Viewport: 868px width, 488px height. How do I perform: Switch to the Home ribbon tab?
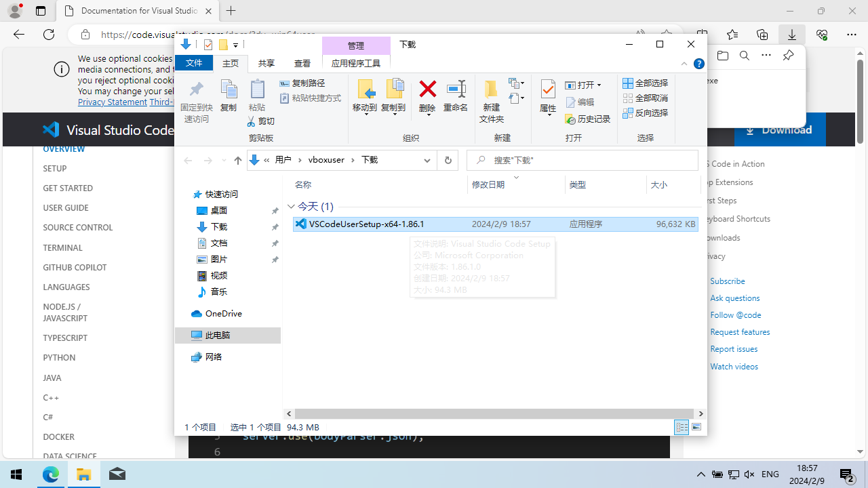[x=231, y=63]
